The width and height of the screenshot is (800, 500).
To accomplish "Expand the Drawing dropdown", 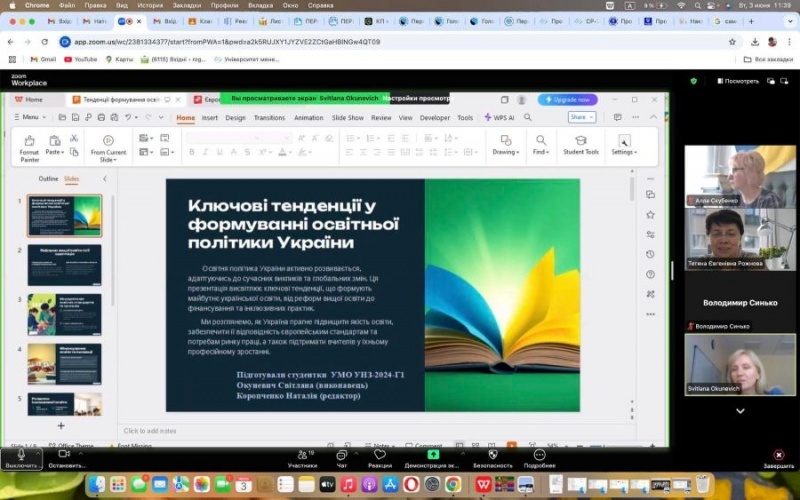I will 505,146.
